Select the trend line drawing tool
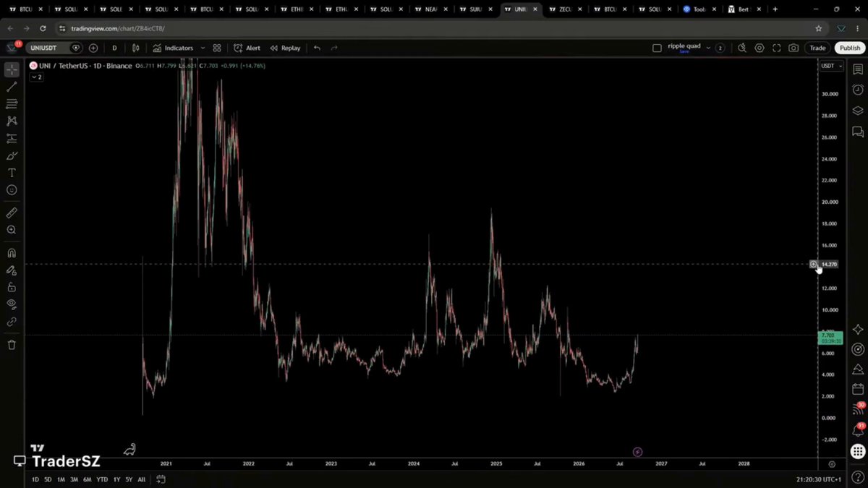 (x=12, y=87)
